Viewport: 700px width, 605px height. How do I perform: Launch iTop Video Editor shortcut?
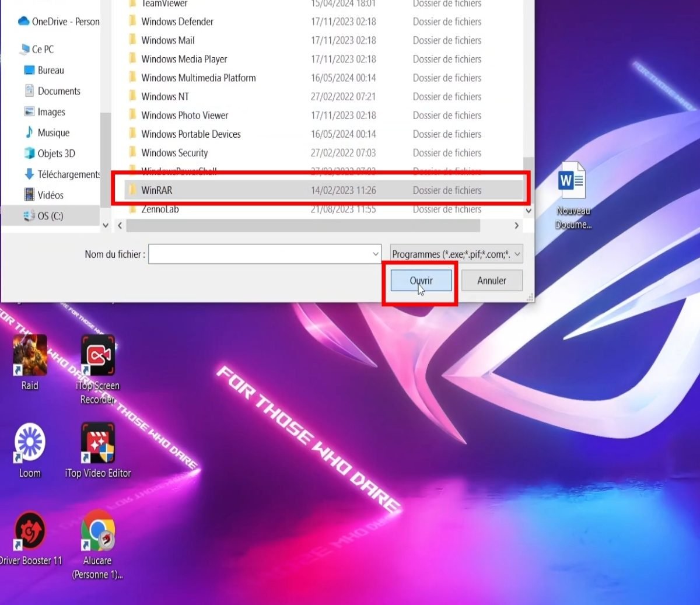[x=97, y=443]
